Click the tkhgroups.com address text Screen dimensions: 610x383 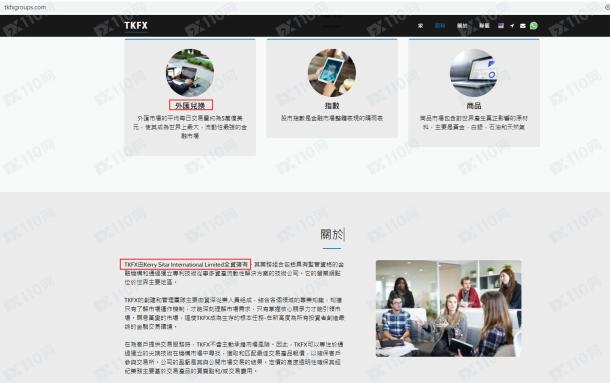[25, 7]
